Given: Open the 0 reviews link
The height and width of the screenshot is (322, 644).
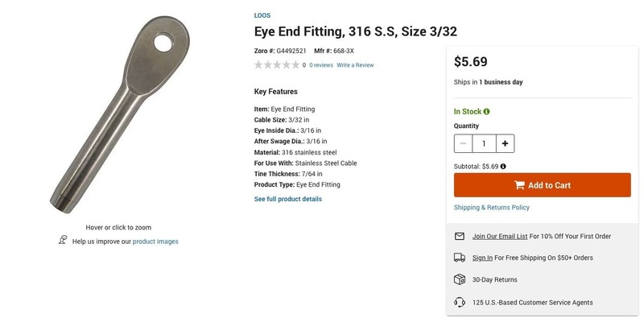Looking at the screenshot, I should point(321,65).
